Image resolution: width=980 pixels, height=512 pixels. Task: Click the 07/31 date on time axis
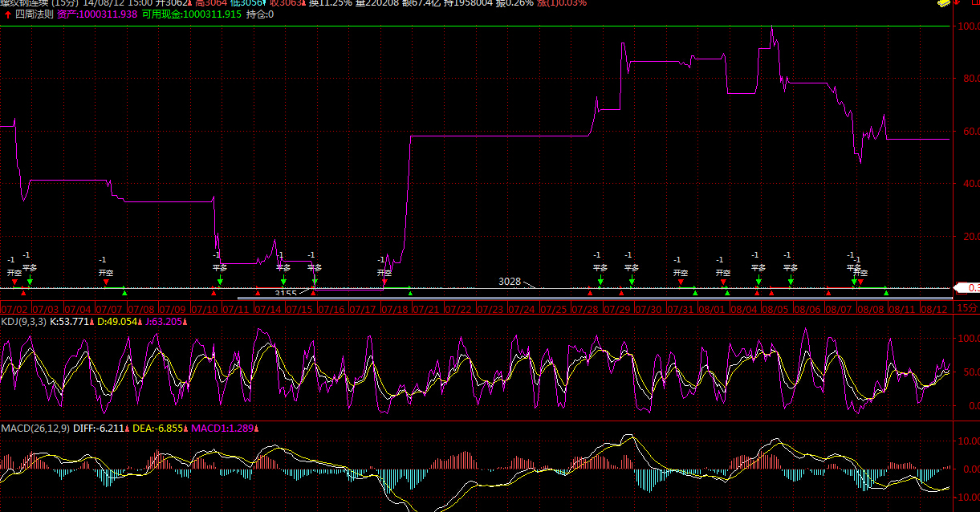[680, 309]
